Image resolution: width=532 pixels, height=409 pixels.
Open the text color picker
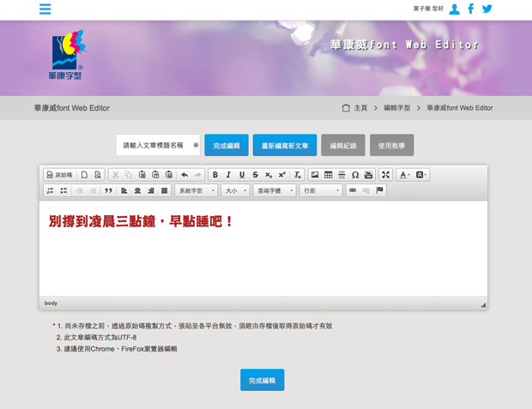pos(405,175)
